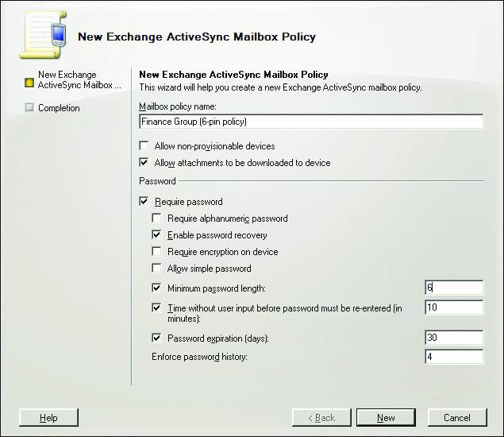Focus the minimum password length value box
Screen dimensions: 504x437
point(454,288)
